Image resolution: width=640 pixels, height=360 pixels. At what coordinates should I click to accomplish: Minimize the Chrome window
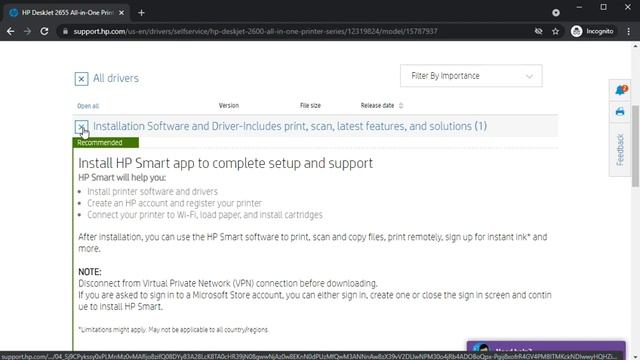click(579, 7)
